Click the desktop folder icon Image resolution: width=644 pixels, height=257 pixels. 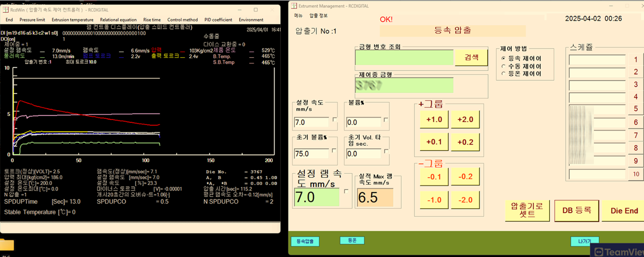(x=7, y=245)
